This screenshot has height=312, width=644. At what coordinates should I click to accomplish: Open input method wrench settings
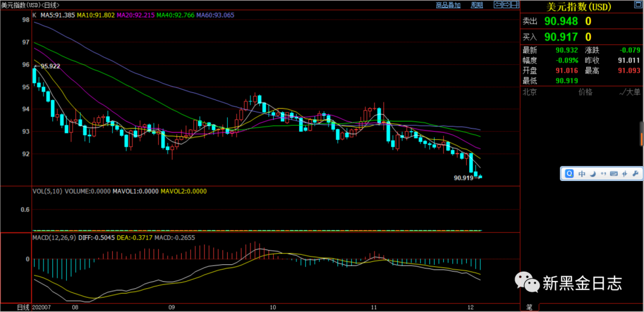tap(636, 173)
